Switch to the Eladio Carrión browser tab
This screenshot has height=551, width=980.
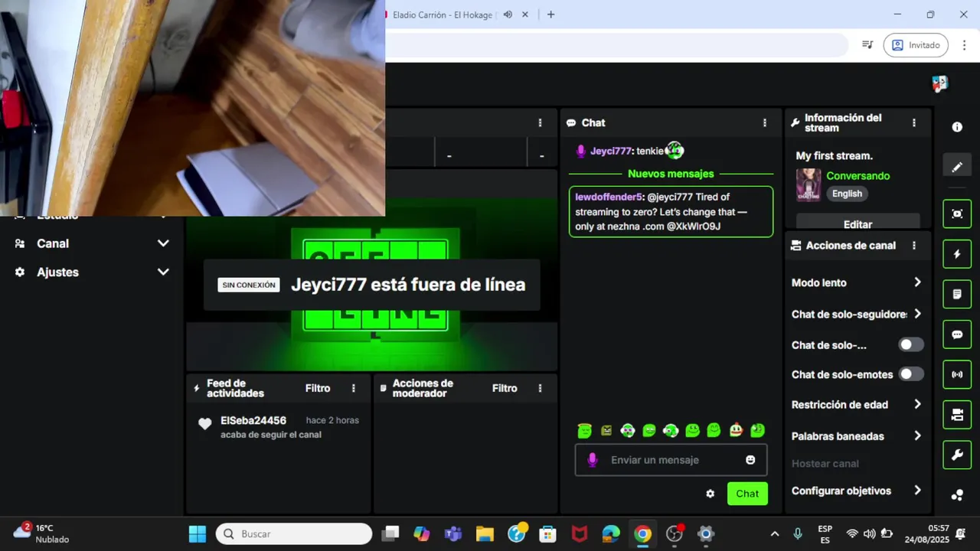pyautogui.click(x=442, y=15)
